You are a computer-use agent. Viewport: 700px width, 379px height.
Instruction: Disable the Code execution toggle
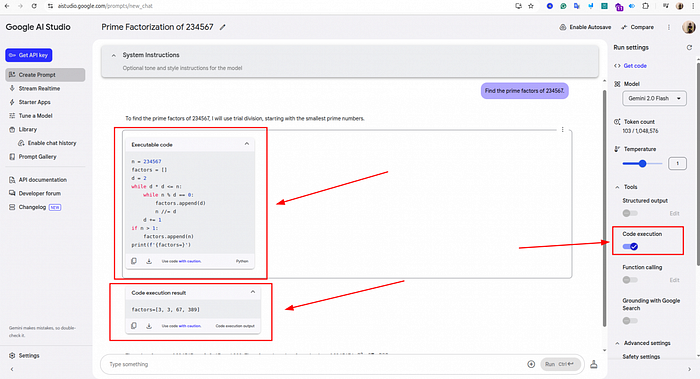(630, 246)
